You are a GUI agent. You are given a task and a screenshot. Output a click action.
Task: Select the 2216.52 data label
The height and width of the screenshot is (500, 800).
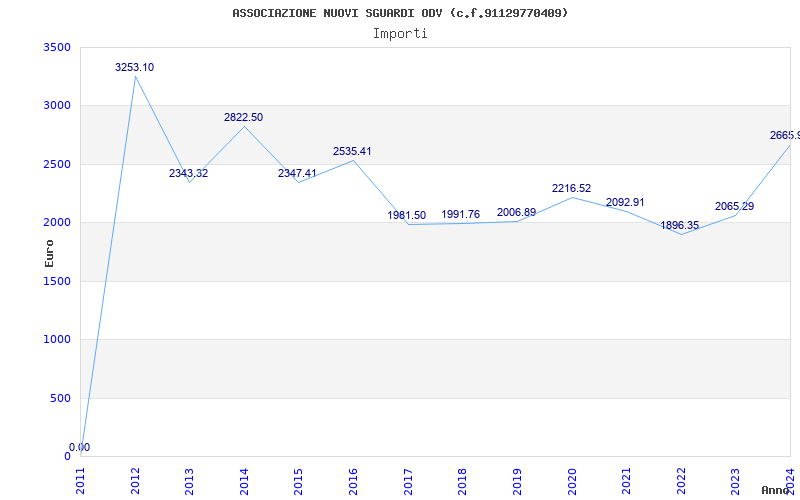571,189
